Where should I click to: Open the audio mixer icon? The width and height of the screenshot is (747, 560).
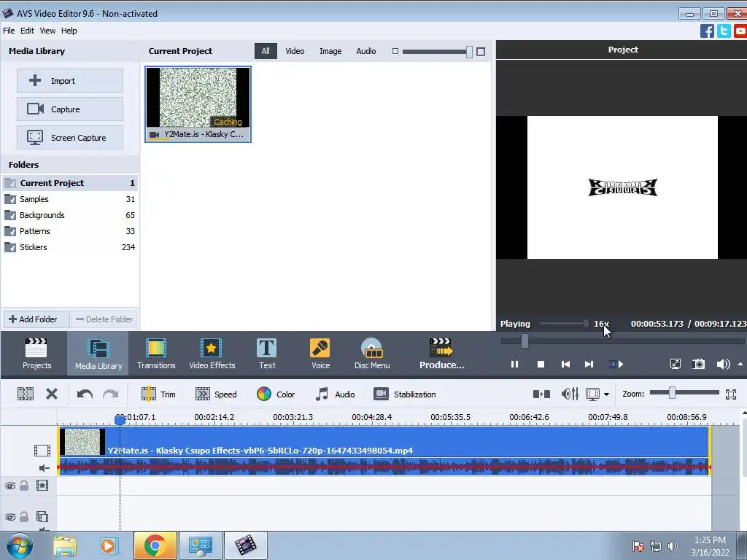pyautogui.click(x=570, y=394)
